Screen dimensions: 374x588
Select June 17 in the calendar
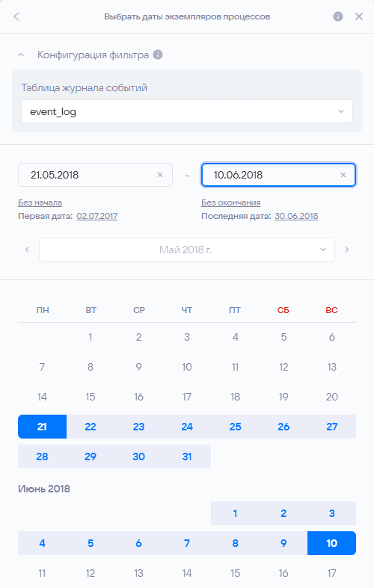click(x=332, y=573)
